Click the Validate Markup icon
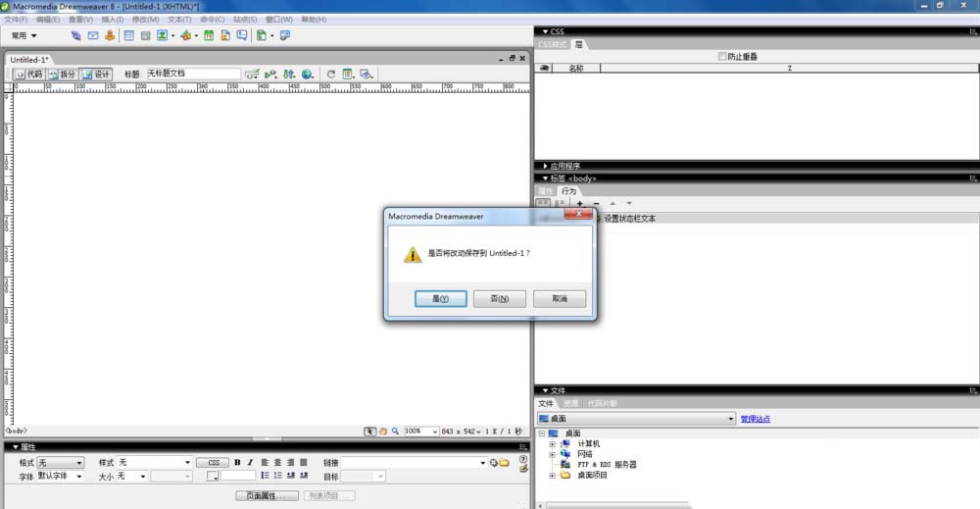Viewport: 980px width, 509px height. (x=270, y=74)
